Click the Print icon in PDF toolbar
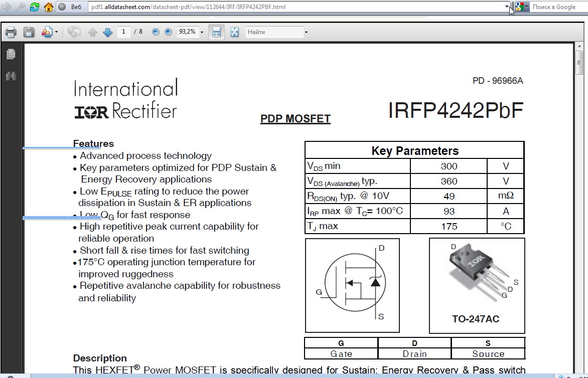This screenshot has height=378, width=588. click(11, 32)
